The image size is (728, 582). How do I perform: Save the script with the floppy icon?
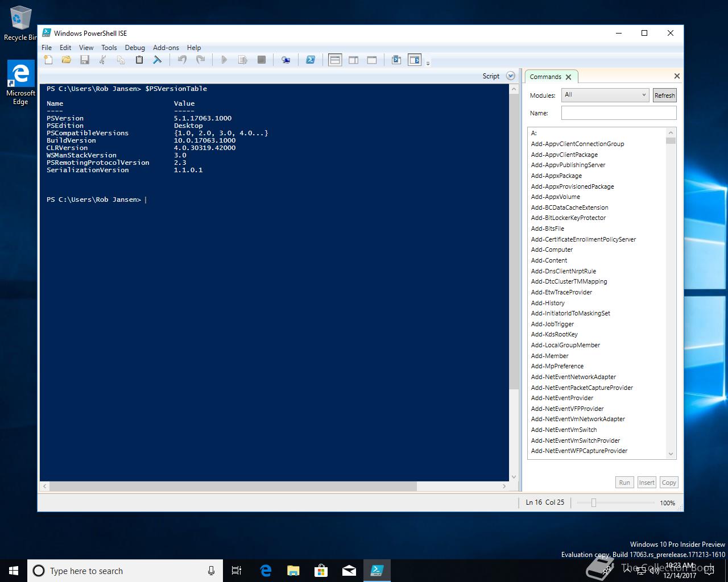85,60
